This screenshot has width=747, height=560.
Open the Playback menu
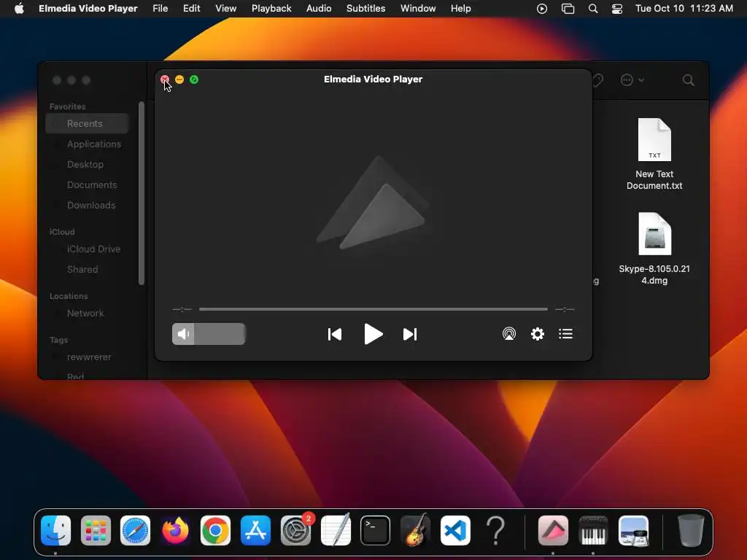click(271, 9)
